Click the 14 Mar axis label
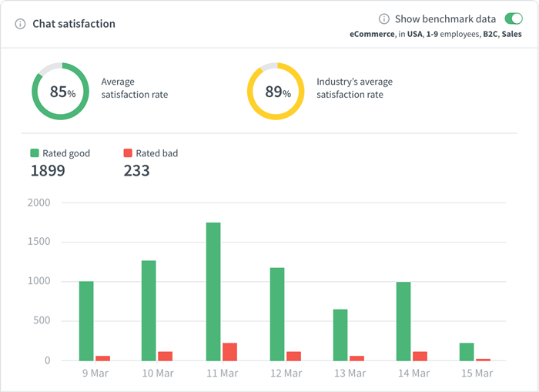This screenshot has height=392, width=539. coord(412,374)
